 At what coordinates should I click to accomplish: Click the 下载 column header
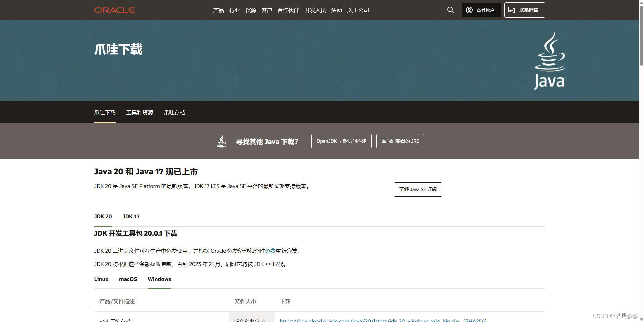285,301
